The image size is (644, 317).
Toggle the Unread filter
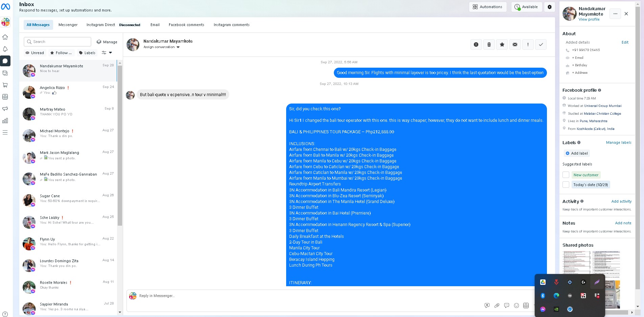(x=35, y=53)
